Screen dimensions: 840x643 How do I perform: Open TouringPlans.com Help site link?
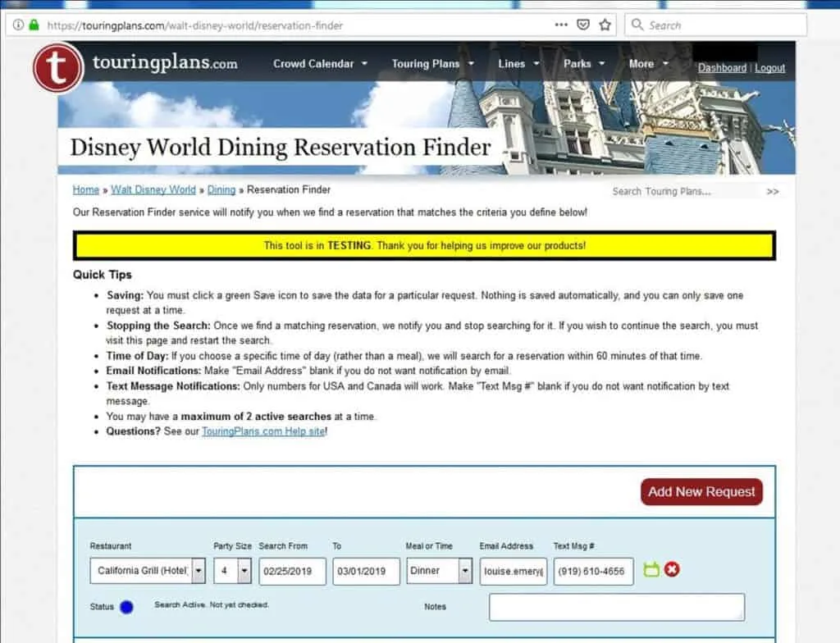click(263, 431)
